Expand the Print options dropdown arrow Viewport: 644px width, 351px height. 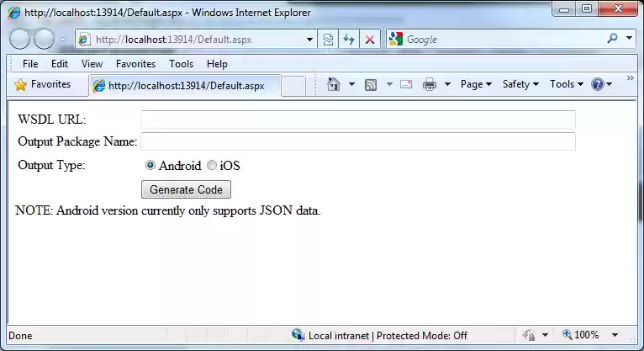[447, 84]
